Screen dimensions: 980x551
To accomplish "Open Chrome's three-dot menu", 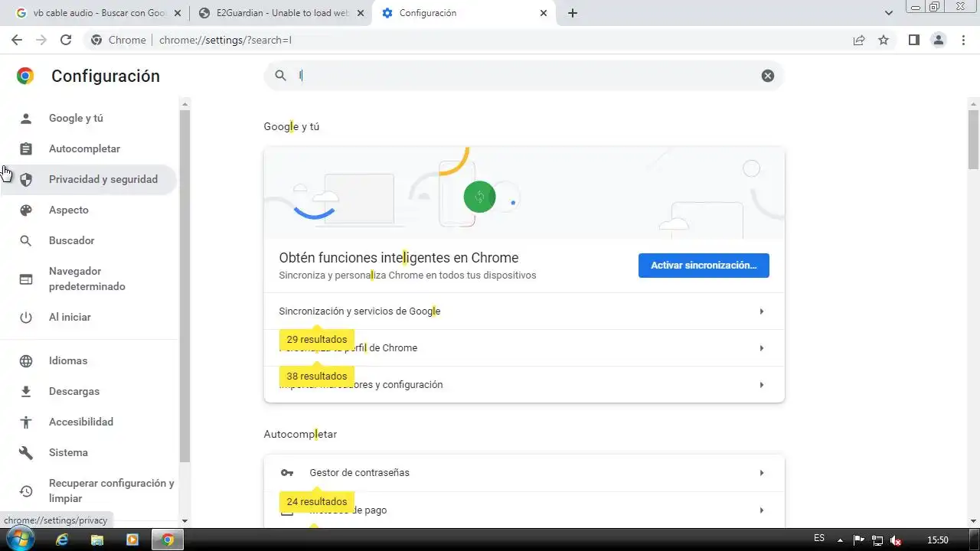I will pyautogui.click(x=963, y=40).
